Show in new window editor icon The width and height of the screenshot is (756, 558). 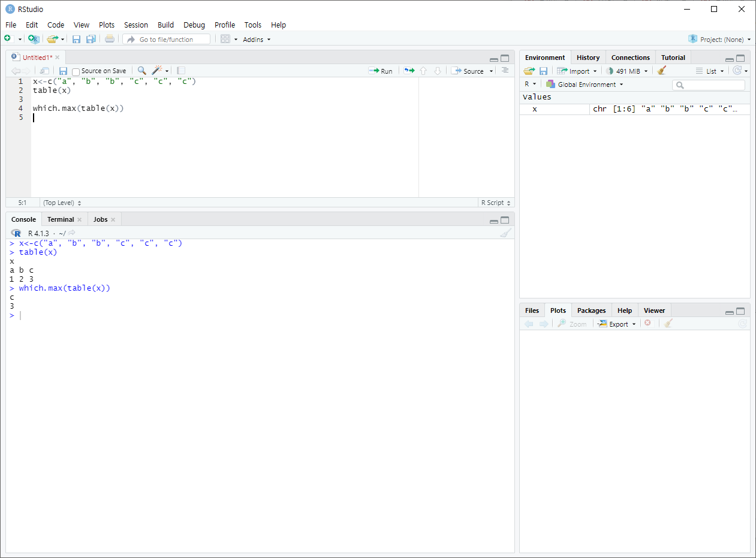tap(45, 71)
